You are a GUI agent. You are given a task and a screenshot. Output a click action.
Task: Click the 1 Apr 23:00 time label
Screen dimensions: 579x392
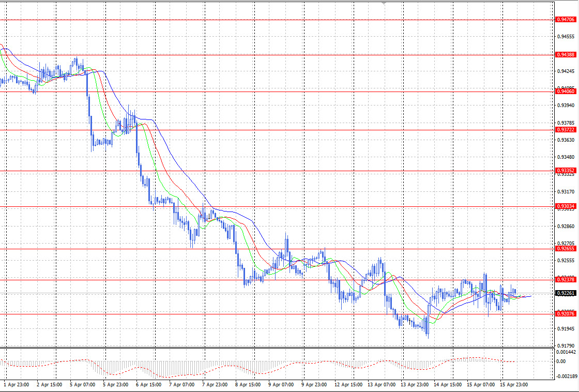pos(16,385)
